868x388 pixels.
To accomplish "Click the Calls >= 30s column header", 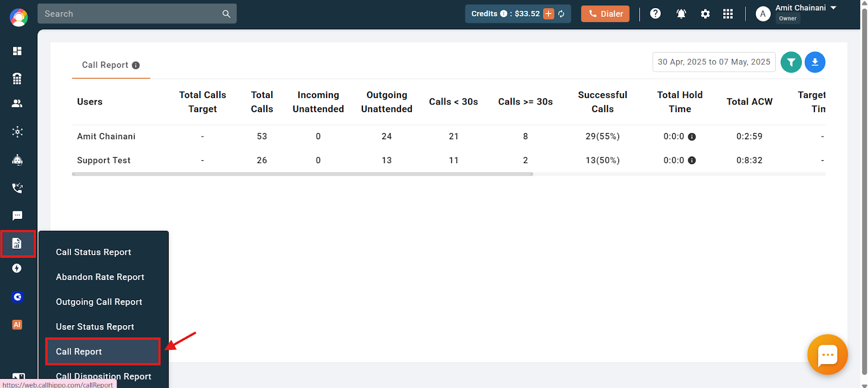I will point(525,102).
